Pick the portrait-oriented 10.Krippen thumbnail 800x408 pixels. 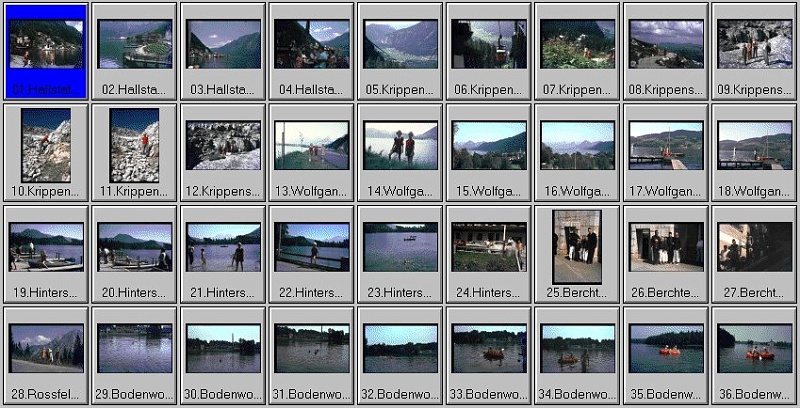[x=46, y=145]
